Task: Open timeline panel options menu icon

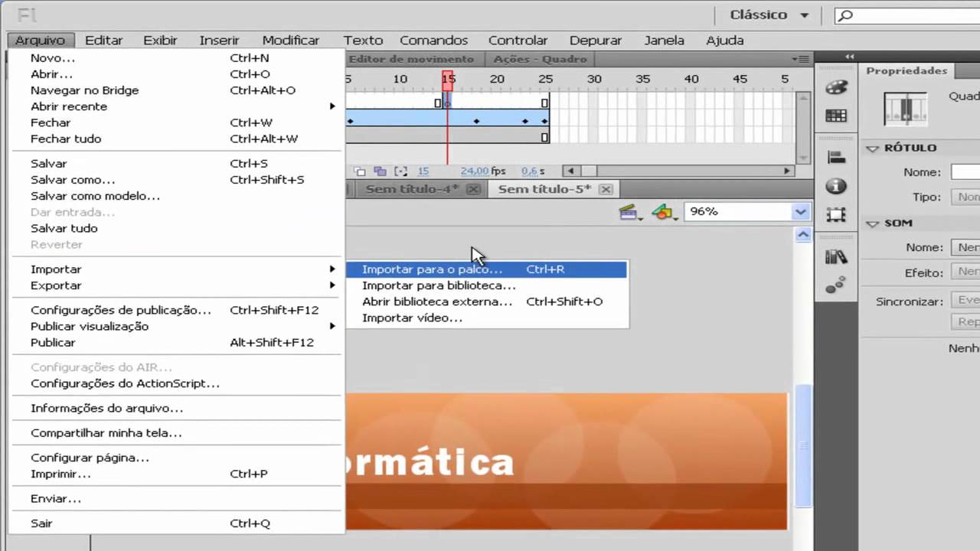Action: [802, 59]
